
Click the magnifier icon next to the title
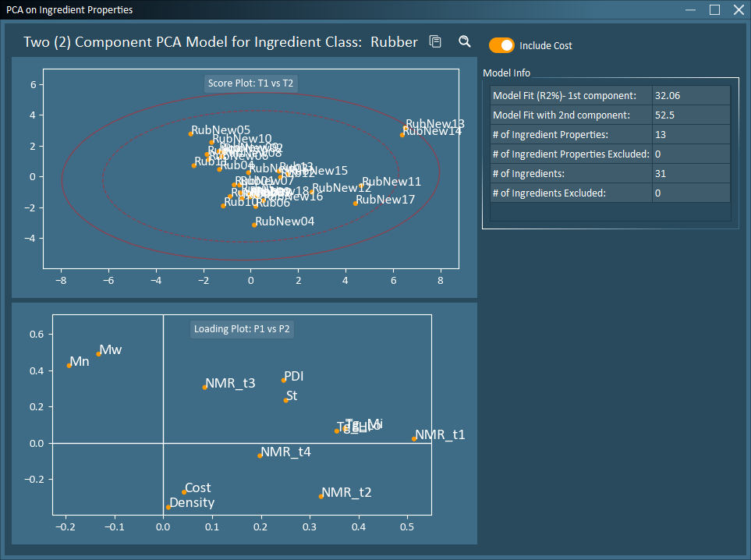tap(465, 42)
